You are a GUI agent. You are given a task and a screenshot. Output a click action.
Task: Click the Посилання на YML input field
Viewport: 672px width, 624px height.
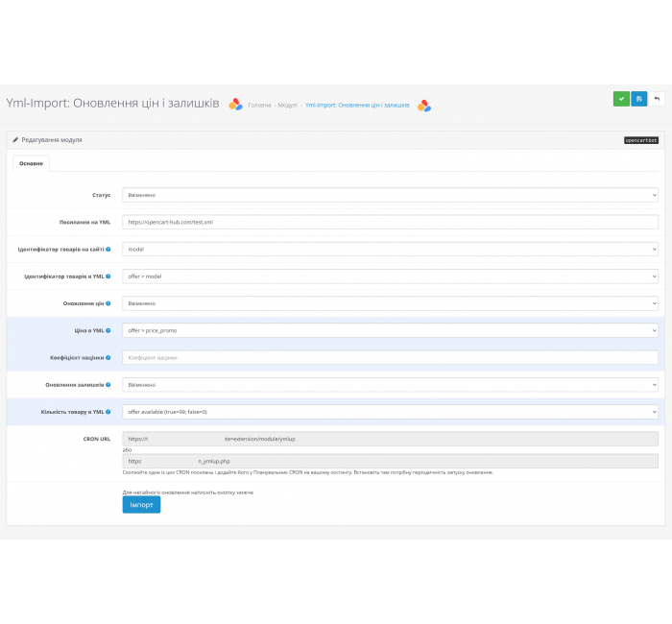click(x=390, y=222)
